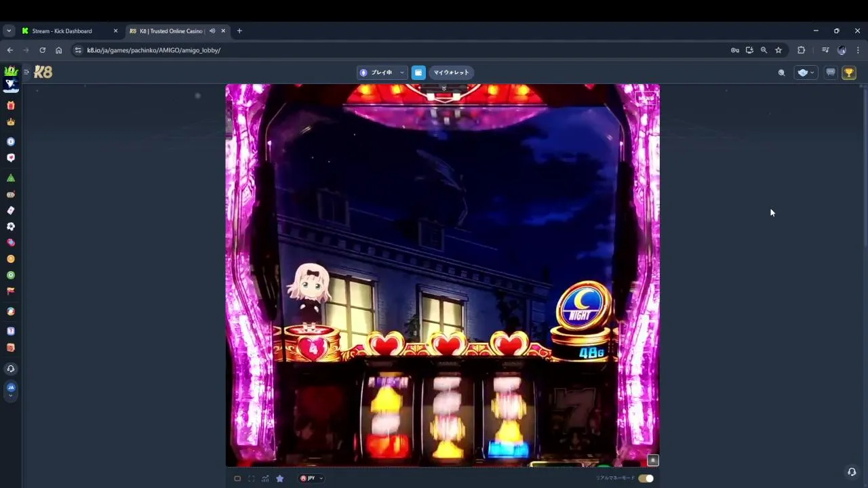Toggle favorite star below game
Image resolution: width=868 pixels, height=488 pixels.
point(279,479)
